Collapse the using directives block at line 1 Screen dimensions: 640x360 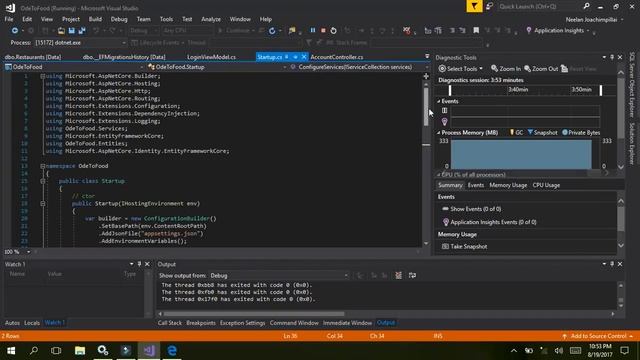[42, 76]
